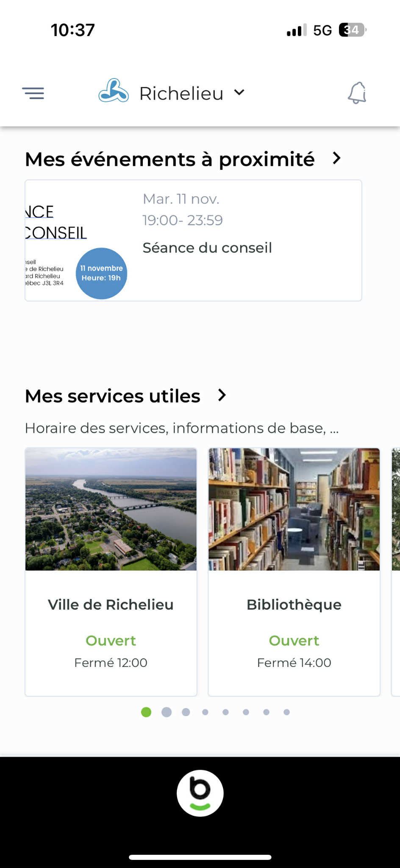Expand Mes événements à proximité chevron

click(337, 158)
